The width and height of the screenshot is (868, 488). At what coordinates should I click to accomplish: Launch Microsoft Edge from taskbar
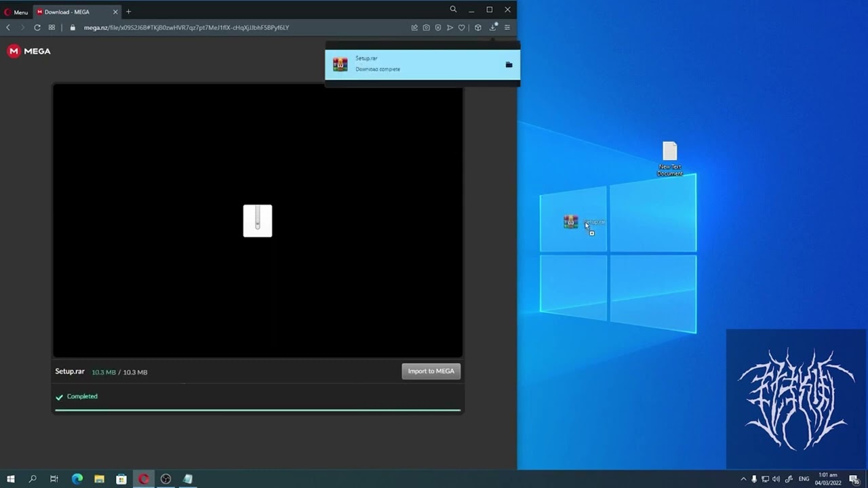pos(77,479)
